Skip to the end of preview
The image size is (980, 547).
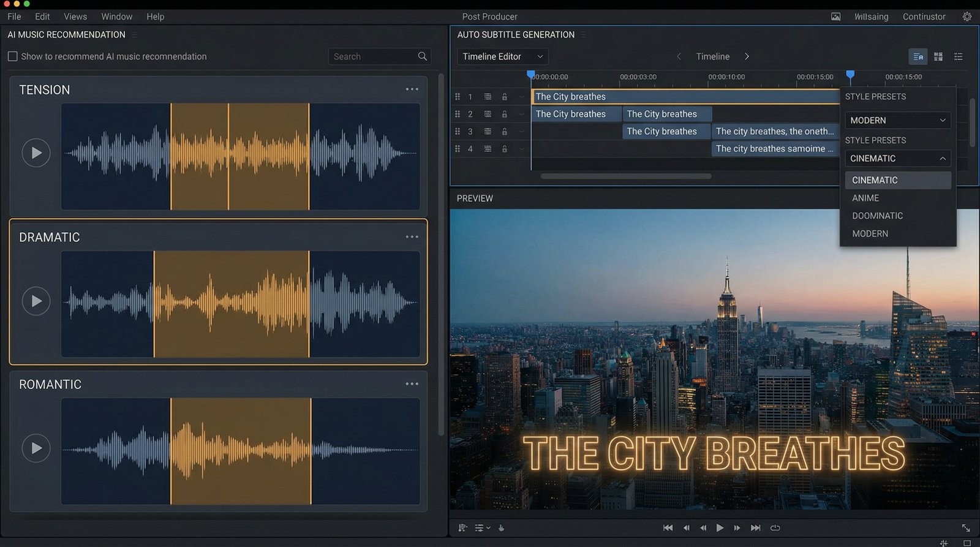pyautogui.click(x=756, y=528)
